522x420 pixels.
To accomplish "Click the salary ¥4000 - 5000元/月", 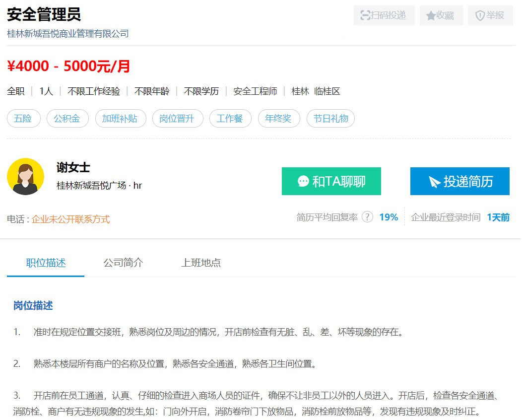I will pyautogui.click(x=68, y=67).
